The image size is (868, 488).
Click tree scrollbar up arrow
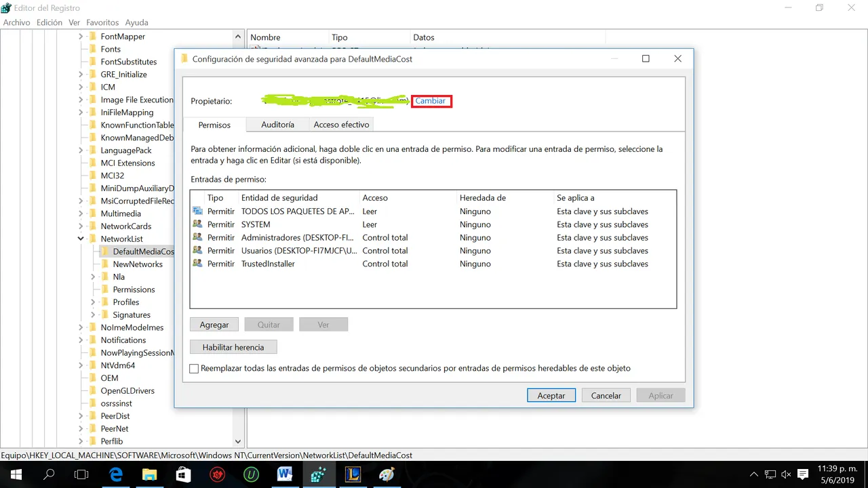[237, 37]
